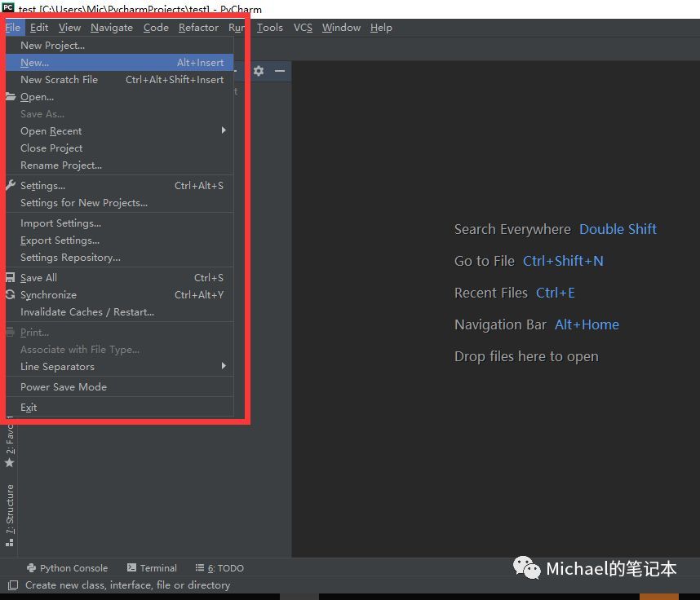Screen dimensions: 700x600
Task: Expand the Line Separators submenu
Action: pos(224,367)
